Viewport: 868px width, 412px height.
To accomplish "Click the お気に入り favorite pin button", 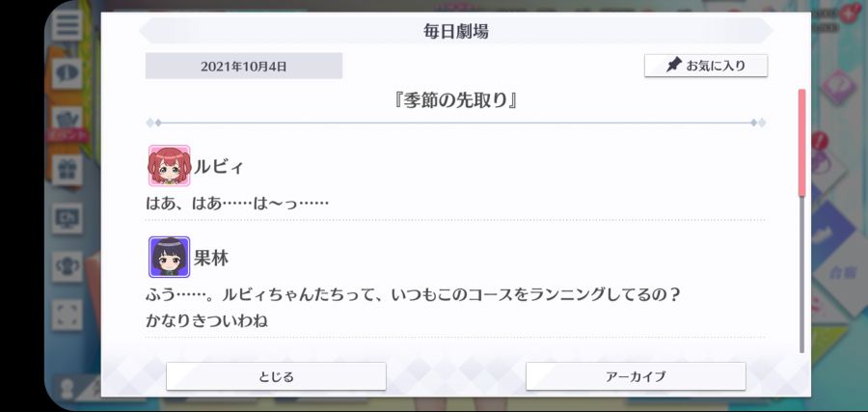I will click(706, 66).
